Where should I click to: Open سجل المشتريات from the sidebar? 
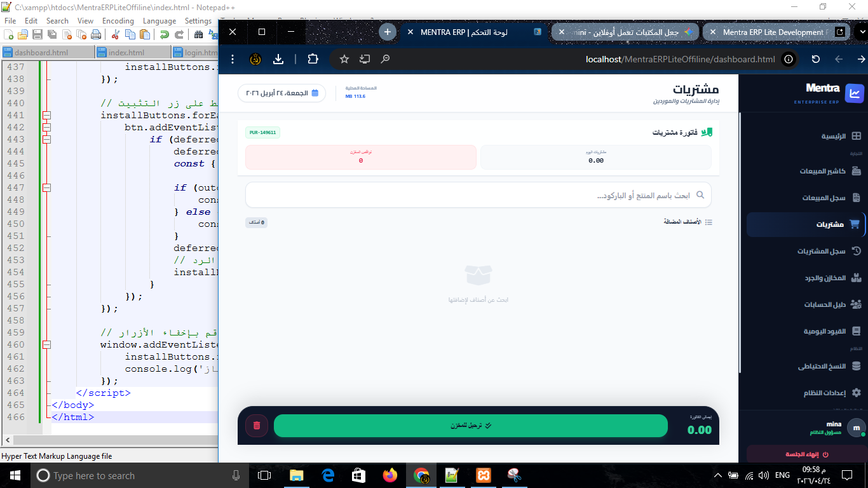[806, 251]
